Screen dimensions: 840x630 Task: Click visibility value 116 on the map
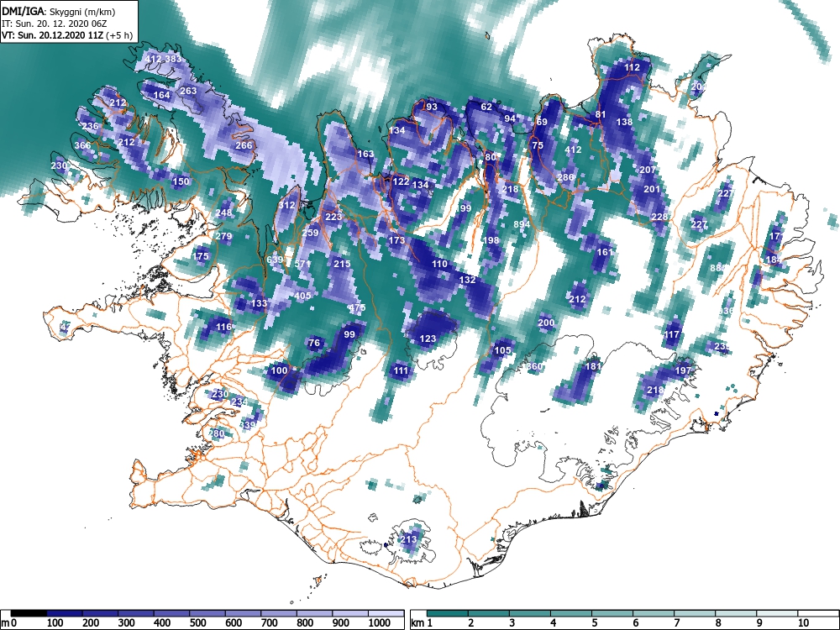[x=223, y=327]
